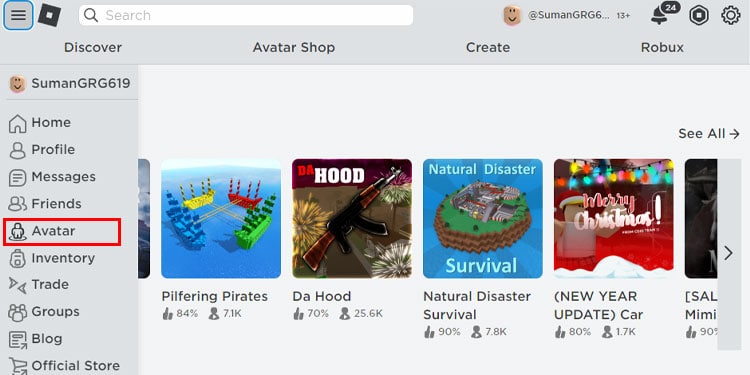Open the settings gear icon
The width and height of the screenshot is (750, 375).
coord(730,15)
